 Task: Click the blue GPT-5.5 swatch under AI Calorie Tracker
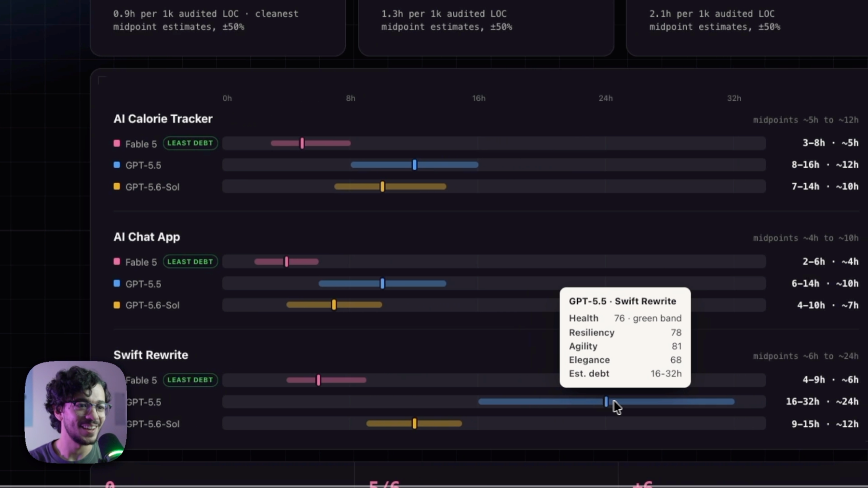pos(117,165)
